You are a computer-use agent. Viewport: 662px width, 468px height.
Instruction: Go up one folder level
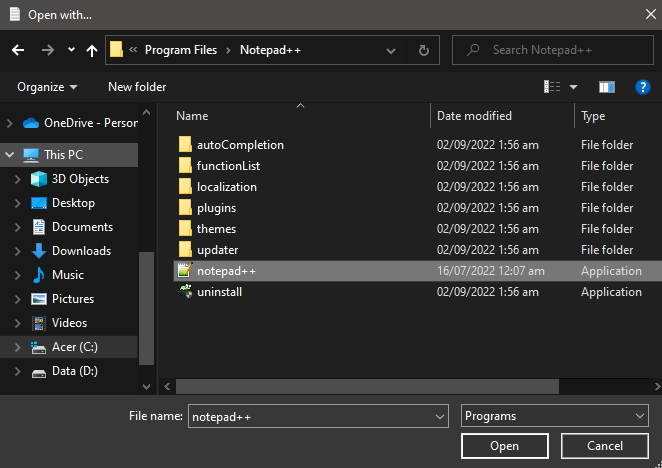pos(92,50)
